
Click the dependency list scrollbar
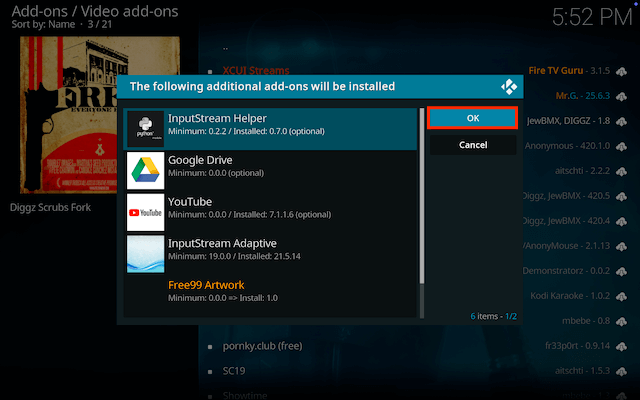click(x=422, y=213)
